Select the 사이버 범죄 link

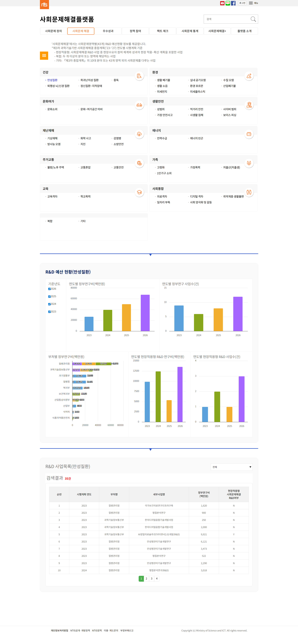pyautogui.click(x=230, y=109)
